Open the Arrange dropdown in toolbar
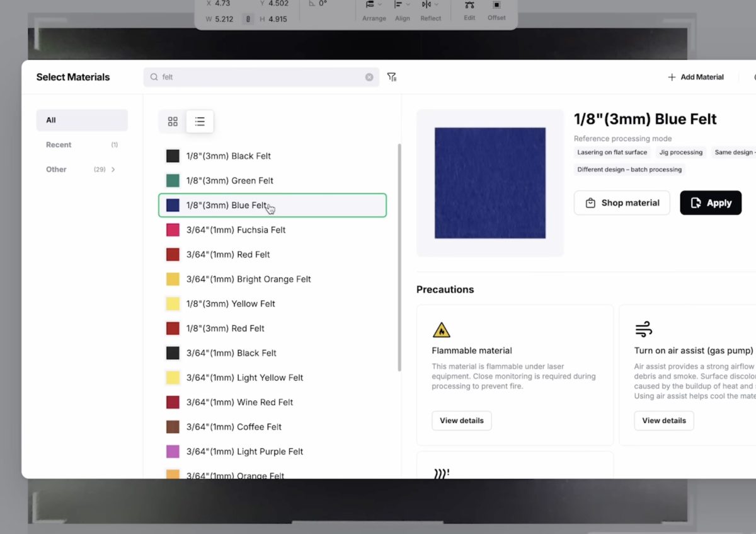 pyautogui.click(x=374, y=11)
